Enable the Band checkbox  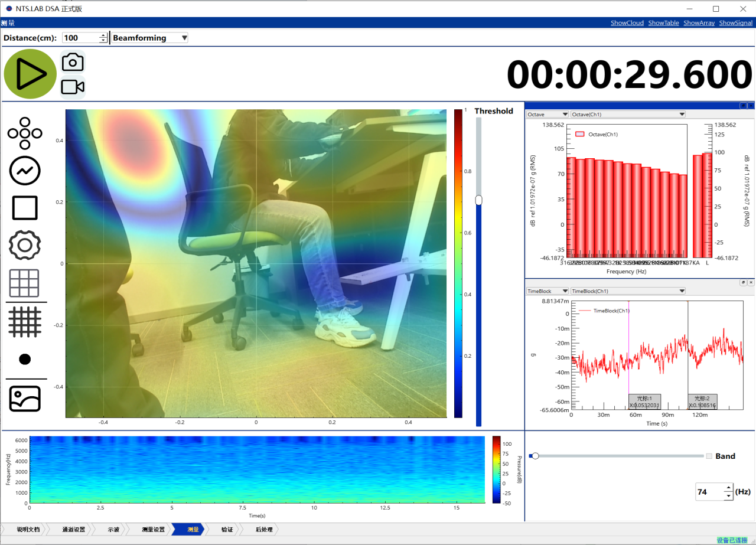(709, 456)
